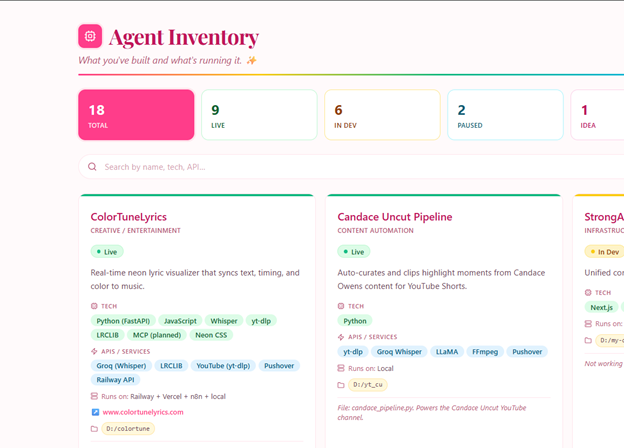Screen dimensions: 624x448
Task: Click the pink Agent Inventory chip logo icon
Action: (x=90, y=36)
